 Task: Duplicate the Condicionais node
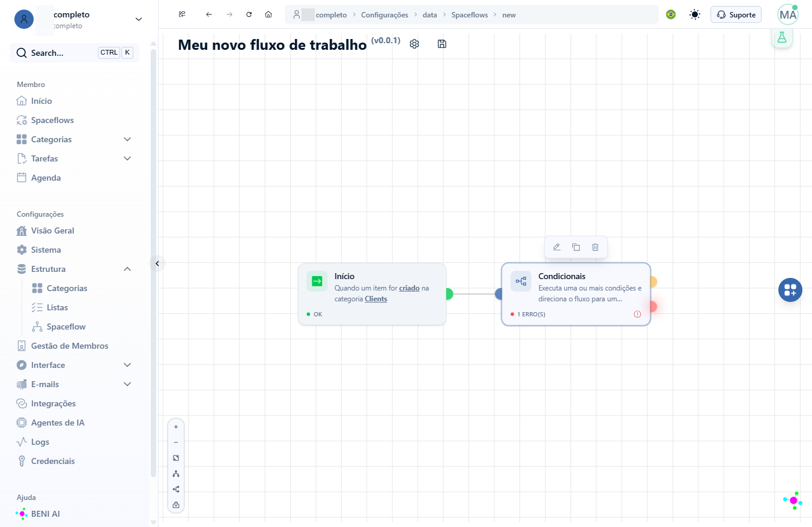[x=576, y=247]
